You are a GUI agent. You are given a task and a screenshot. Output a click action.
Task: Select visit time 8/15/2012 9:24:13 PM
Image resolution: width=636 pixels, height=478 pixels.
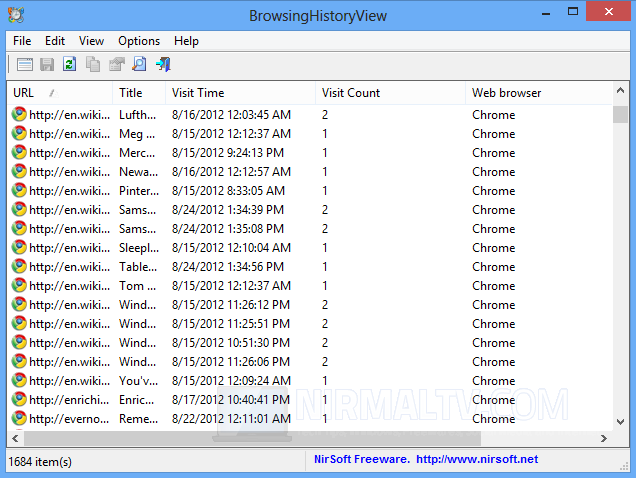click(228, 153)
